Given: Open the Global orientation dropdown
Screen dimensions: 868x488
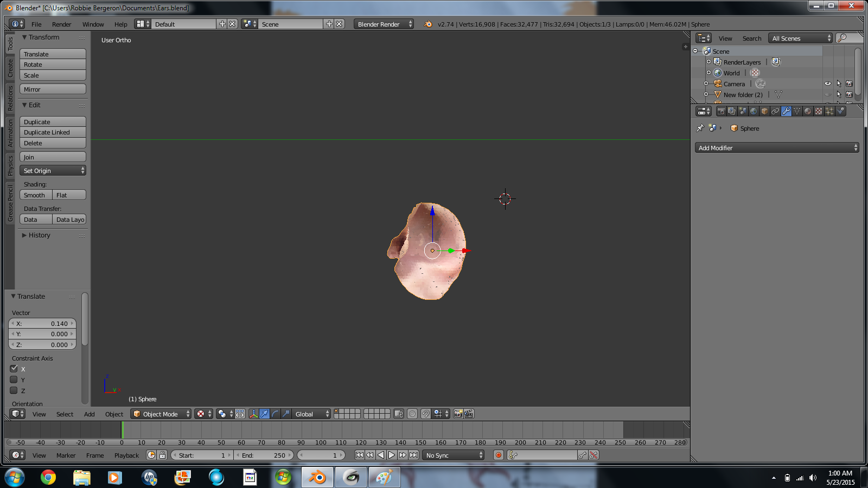Looking at the screenshot, I should (311, 414).
